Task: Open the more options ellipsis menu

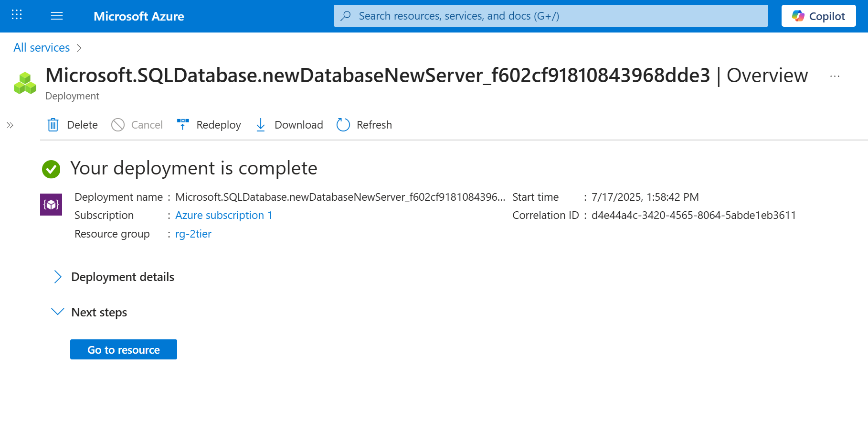Action: (835, 76)
